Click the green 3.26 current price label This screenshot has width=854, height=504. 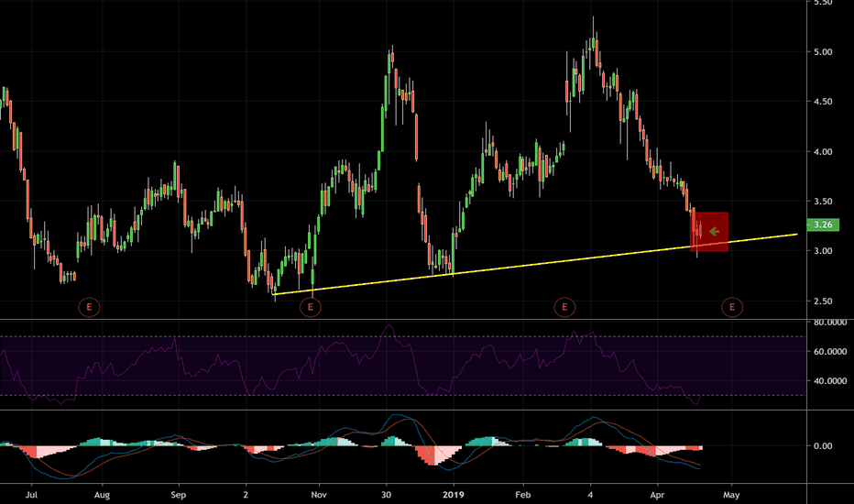pyautogui.click(x=823, y=225)
